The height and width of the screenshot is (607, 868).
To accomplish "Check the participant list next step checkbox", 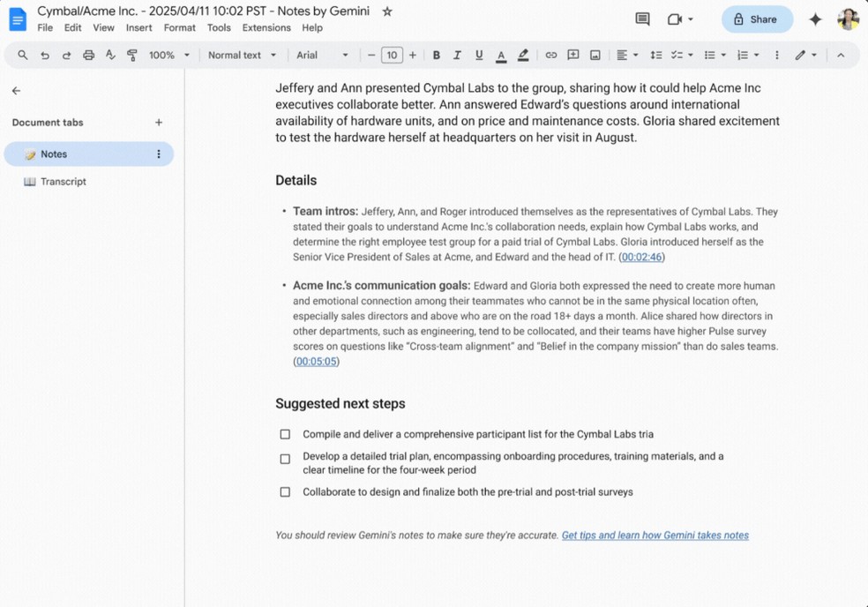I will [285, 433].
